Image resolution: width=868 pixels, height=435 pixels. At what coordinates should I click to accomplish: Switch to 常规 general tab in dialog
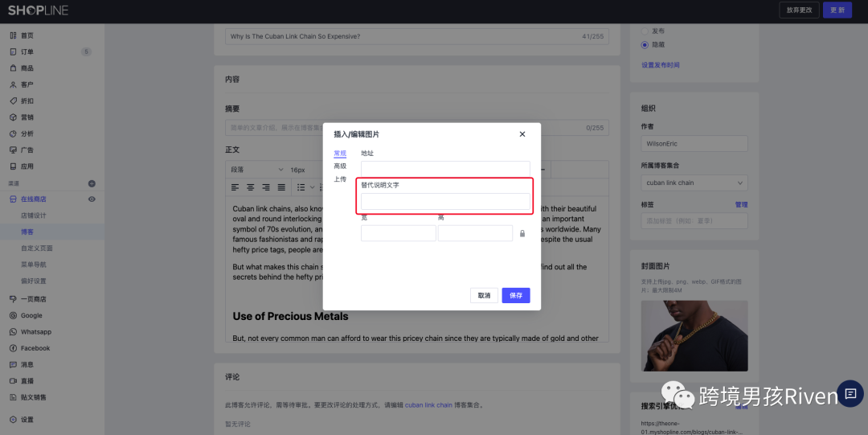point(340,154)
